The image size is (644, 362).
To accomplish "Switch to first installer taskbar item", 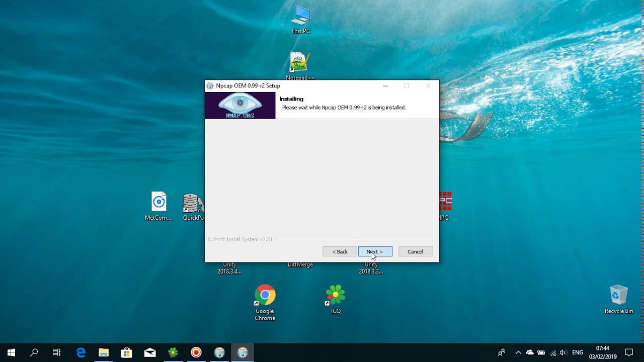I will click(219, 352).
